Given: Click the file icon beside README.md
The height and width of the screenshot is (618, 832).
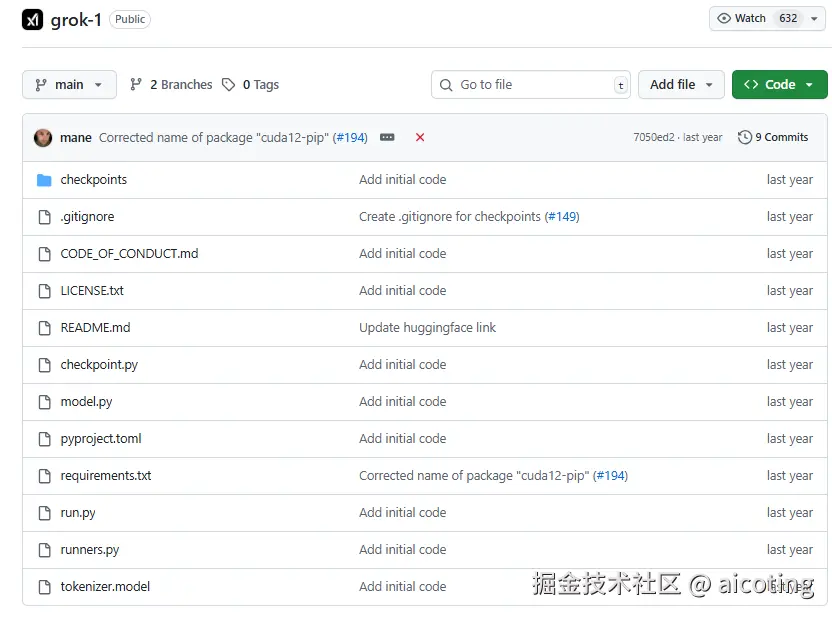Looking at the screenshot, I should 45,328.
